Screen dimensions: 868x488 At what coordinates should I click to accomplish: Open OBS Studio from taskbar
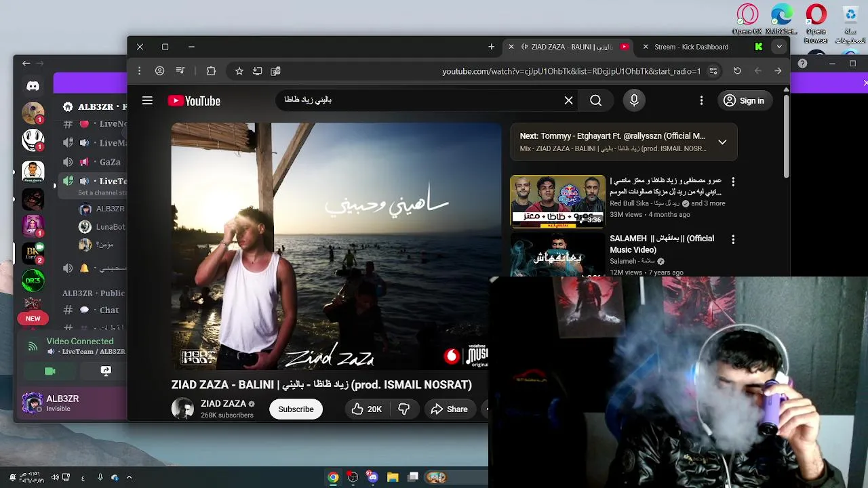tap(353, 477)
